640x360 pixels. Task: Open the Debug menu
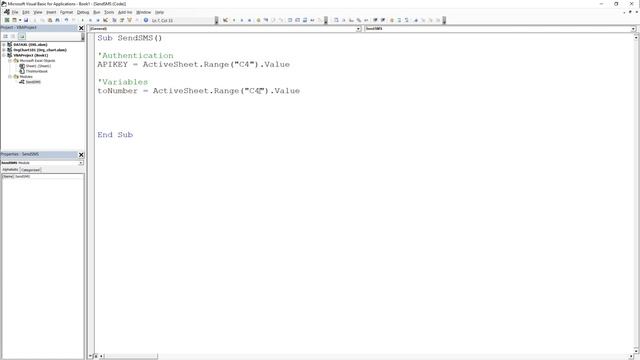coord(83,12)
